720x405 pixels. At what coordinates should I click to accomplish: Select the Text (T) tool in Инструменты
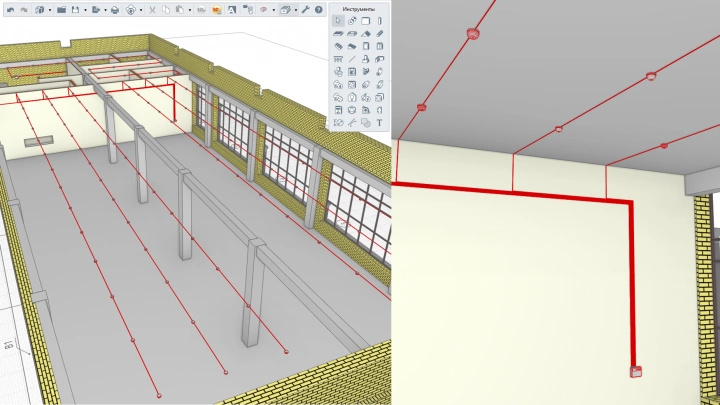pyautogui.click(x=380, y=123)
